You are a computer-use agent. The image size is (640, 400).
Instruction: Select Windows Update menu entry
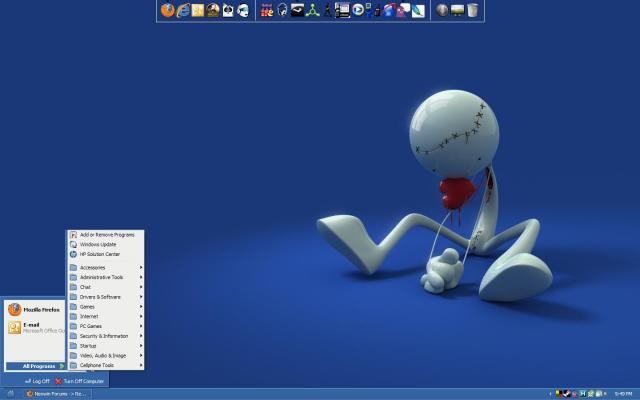click(x=106, y=244)
